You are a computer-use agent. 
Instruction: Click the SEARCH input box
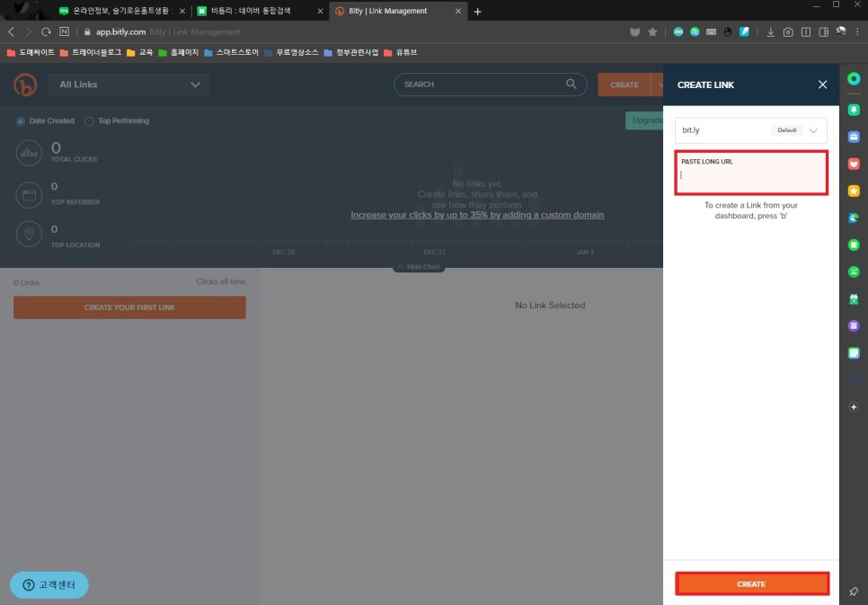(x=490, y=85)
